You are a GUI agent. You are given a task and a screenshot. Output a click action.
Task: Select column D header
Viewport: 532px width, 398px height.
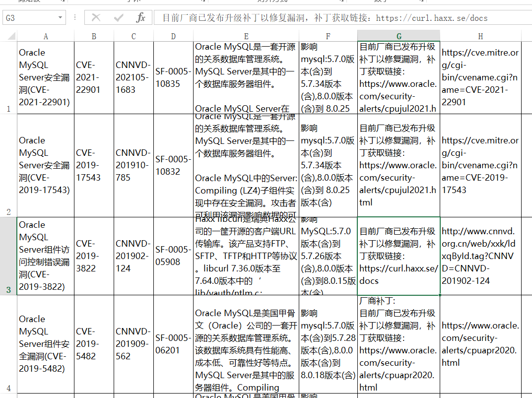(173, 36)
